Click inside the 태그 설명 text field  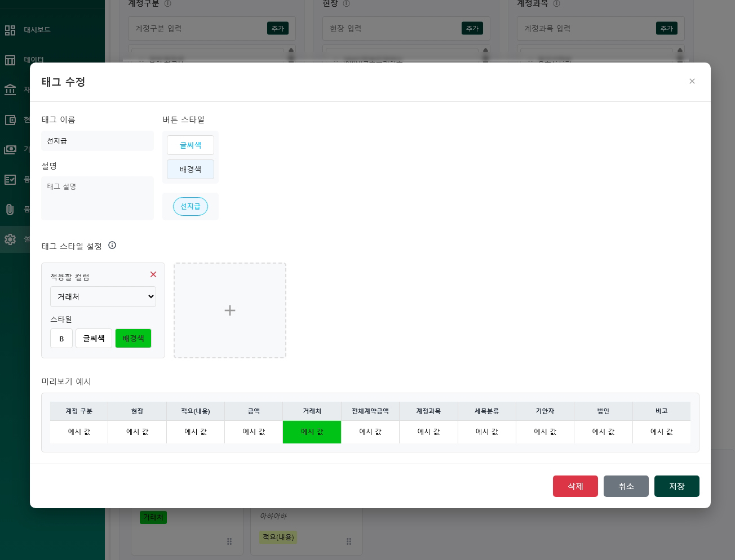point(98,198)
